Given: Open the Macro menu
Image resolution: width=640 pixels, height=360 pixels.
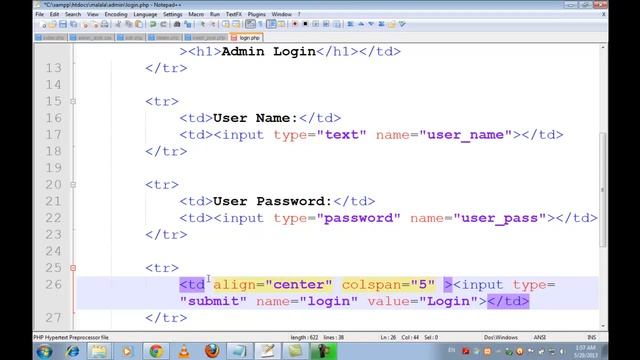Looking at the screenshot, I should pyautogui.click(x=196, y=14).
